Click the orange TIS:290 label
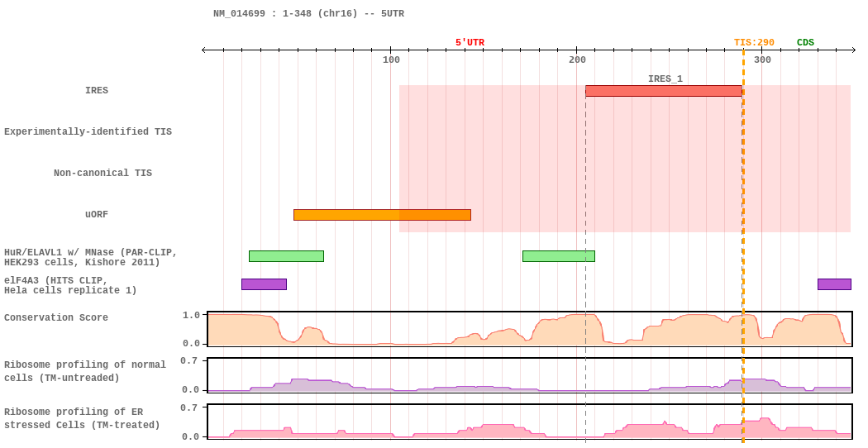 click(754, 43)
